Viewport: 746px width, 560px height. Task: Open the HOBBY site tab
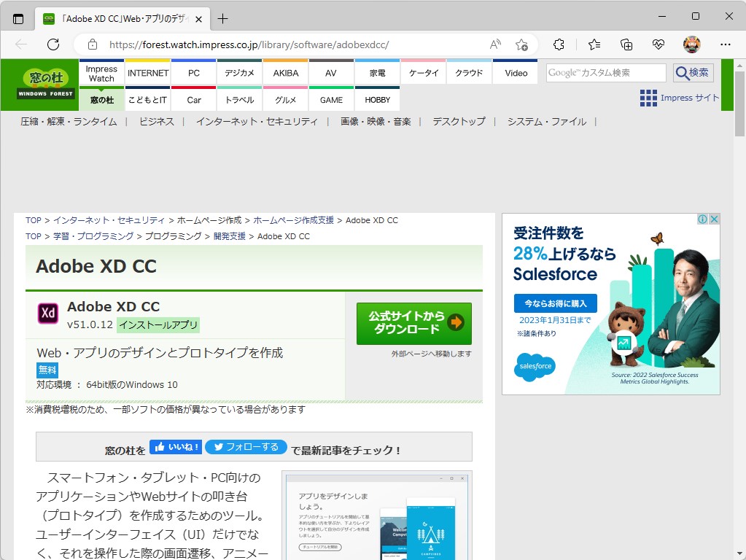pyautogui.click(x=377, y=99)
